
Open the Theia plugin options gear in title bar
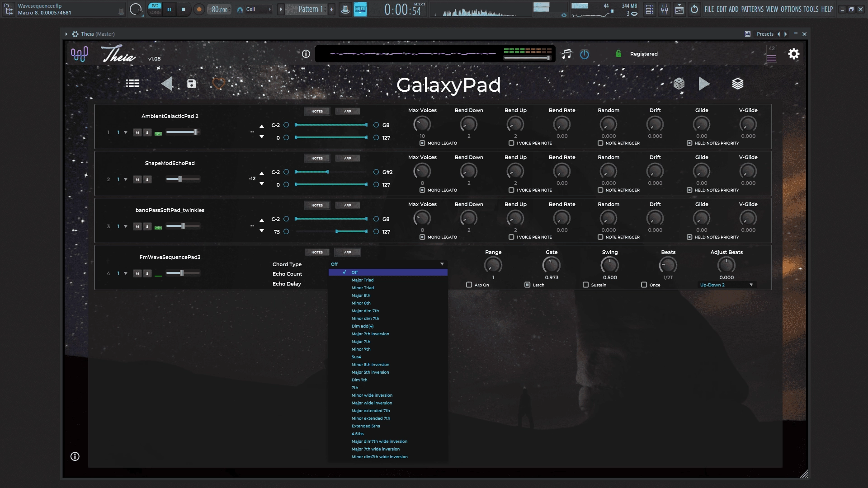tap(75, 34)
